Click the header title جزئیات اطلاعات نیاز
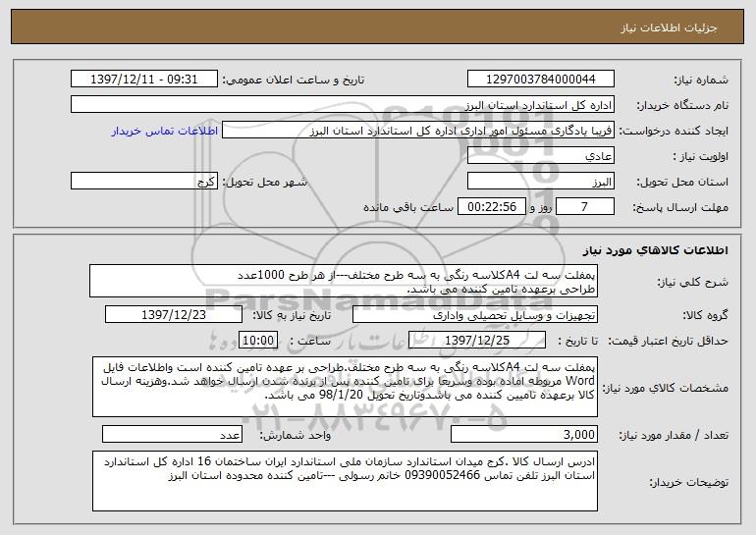Screen dimensions: 756x535 pos(669,27)
